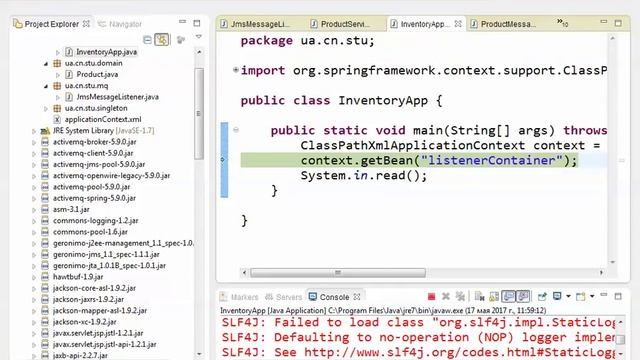Click the Open Console icon

pos(580,297)
